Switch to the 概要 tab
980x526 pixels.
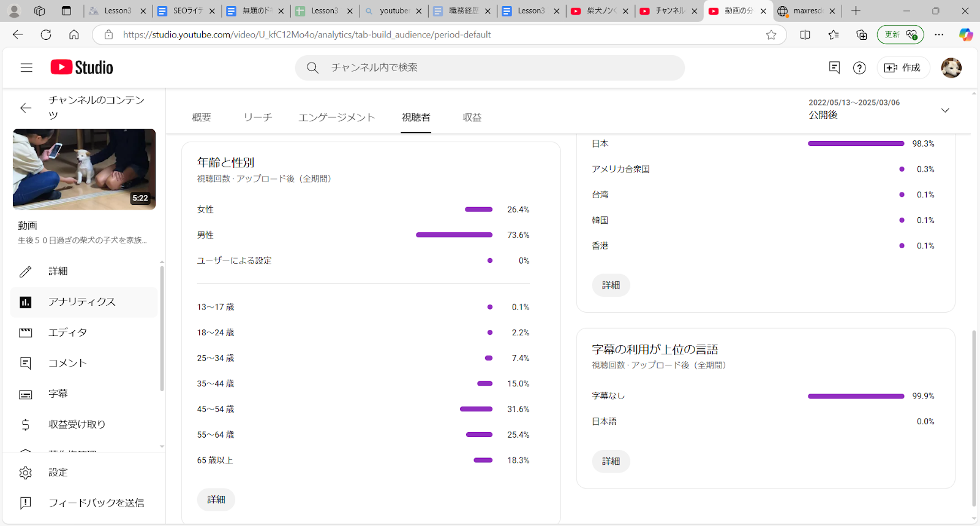point(202,117)
